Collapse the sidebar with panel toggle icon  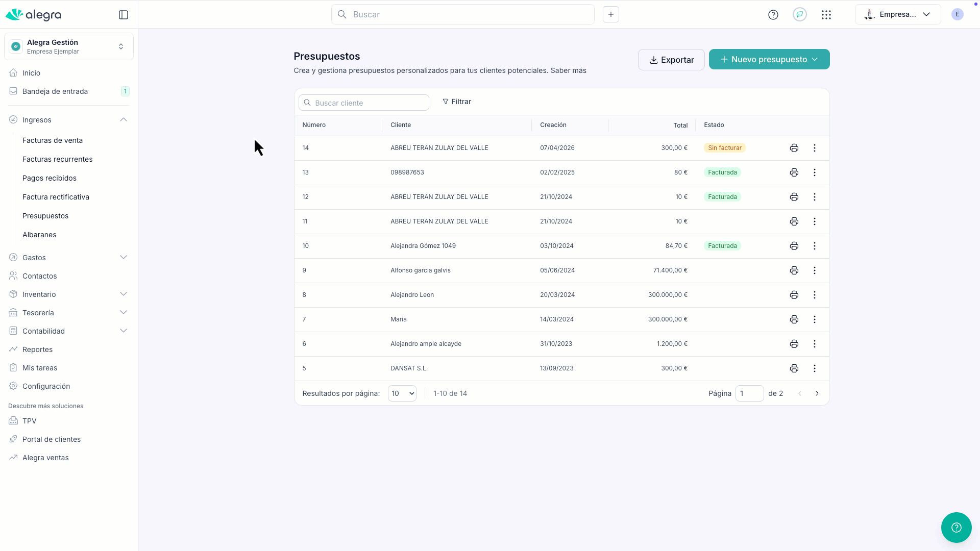124,15
